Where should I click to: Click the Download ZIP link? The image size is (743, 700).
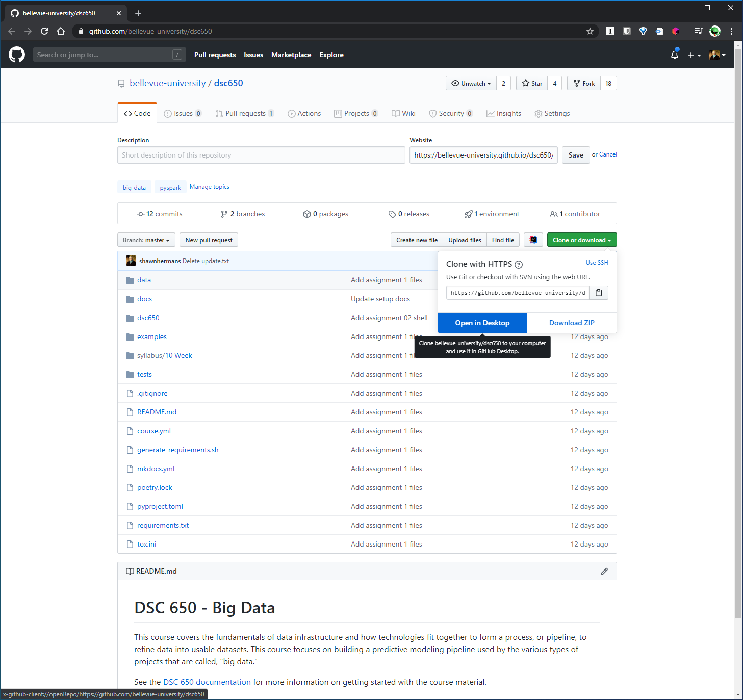pos(572,323)
